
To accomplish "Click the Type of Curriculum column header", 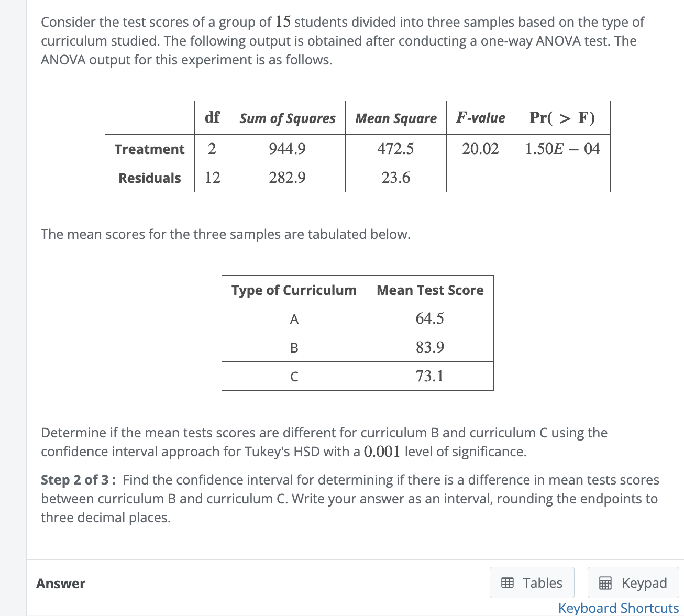I will click(x=294, y=290).
